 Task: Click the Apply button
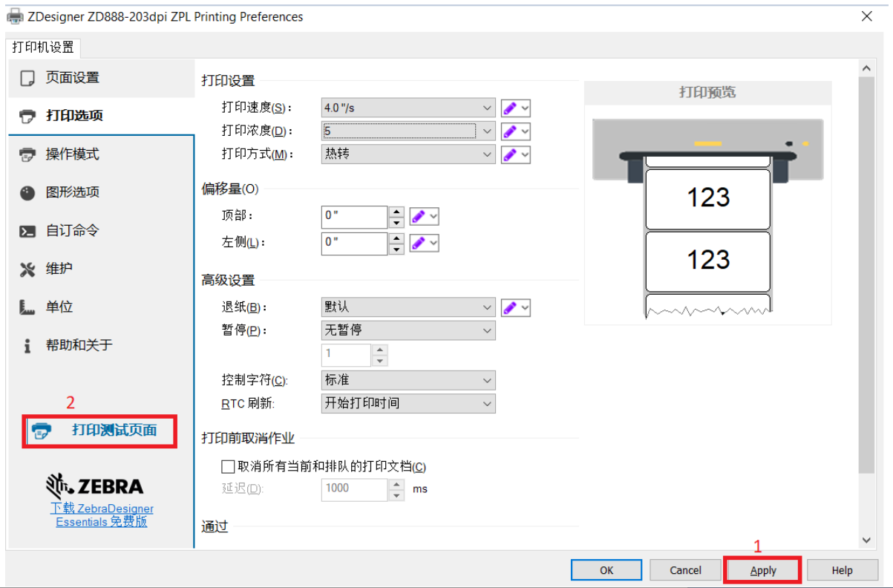click(x=762, y=569)
